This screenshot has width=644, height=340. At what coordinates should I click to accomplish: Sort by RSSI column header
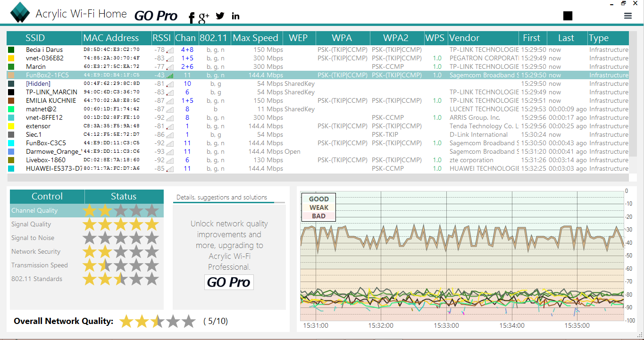point(162,38)
